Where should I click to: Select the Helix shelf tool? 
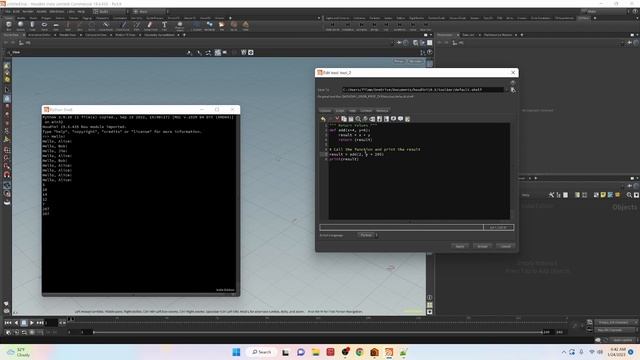pos(245,26)
